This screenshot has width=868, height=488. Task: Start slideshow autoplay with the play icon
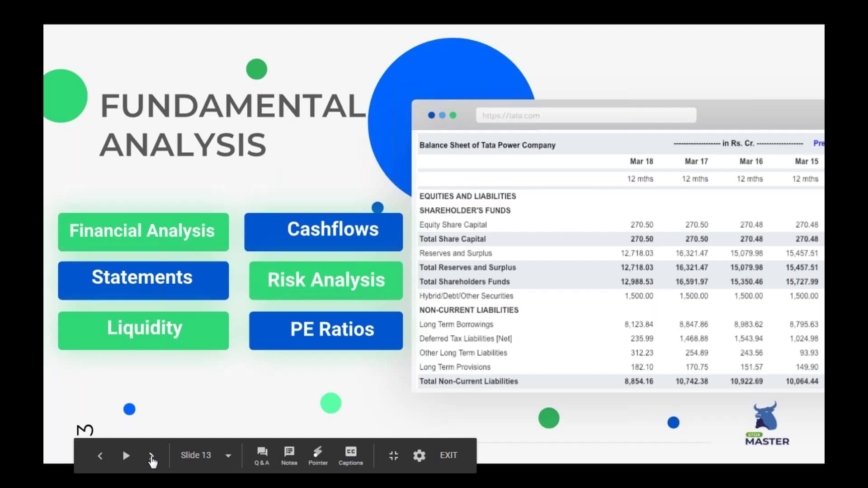(126, 455)
